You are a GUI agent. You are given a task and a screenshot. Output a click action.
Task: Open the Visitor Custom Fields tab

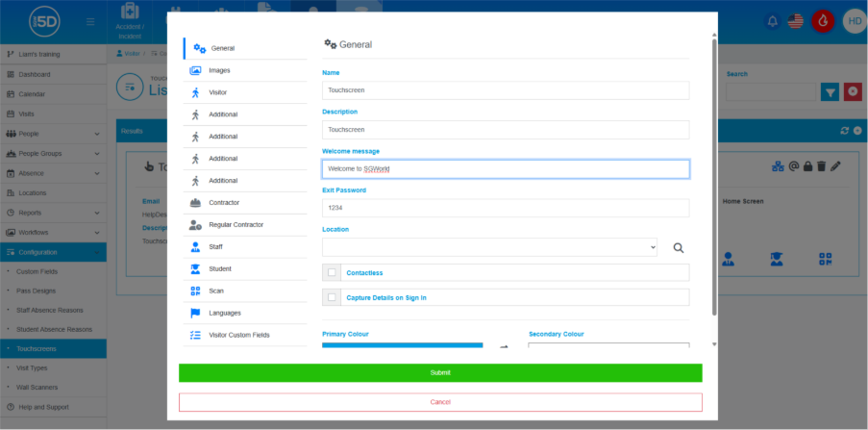point(245,335)
